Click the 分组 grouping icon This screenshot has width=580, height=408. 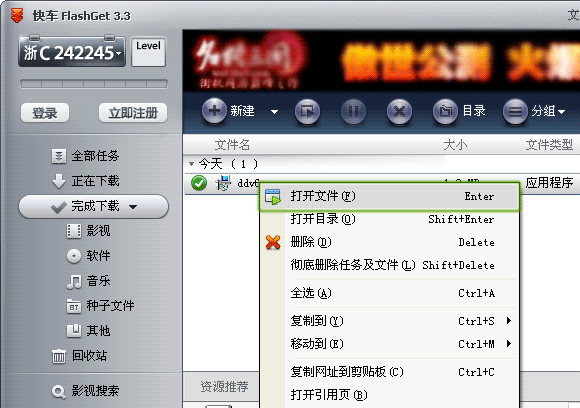click(x=515, y=111)
